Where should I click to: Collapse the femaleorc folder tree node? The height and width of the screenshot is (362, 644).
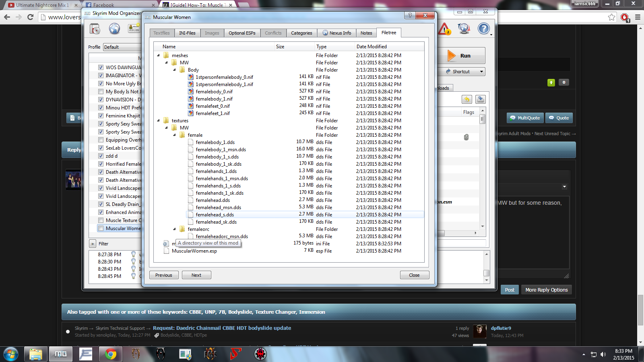(x=174, y=229)
